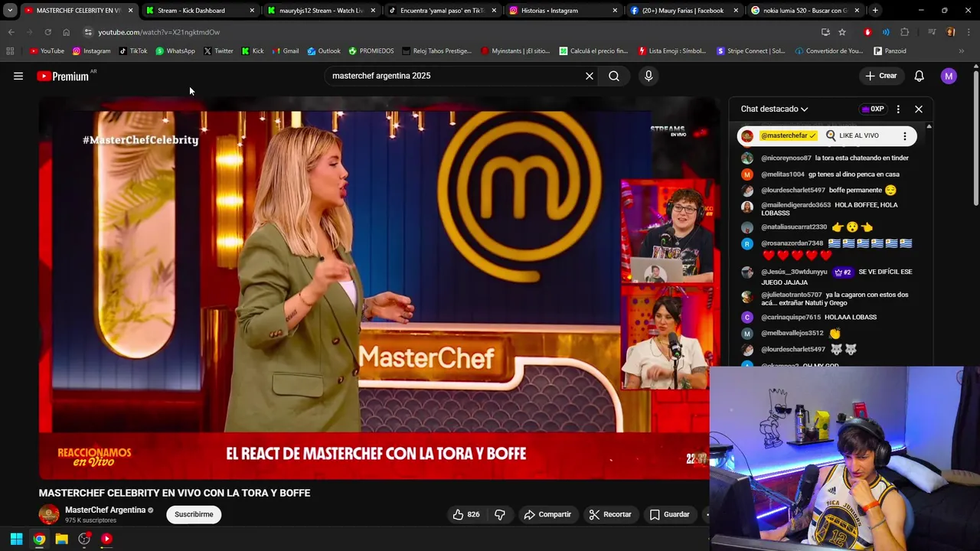Start voice search with the microphone

(648, 76)
